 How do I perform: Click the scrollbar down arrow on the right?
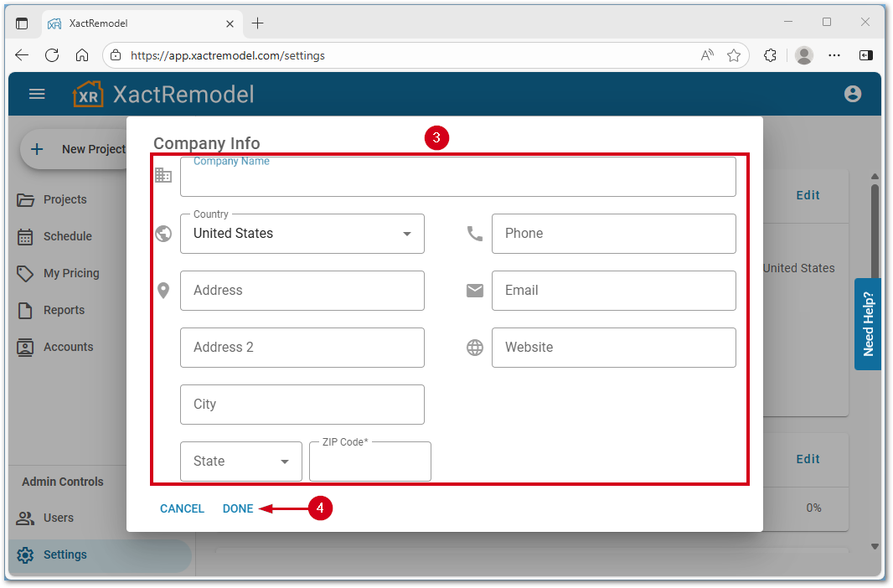(875, 546)
